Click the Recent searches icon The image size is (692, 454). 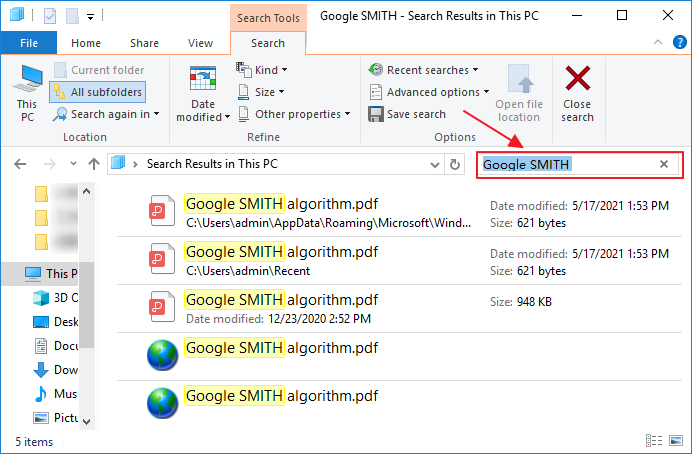[376, 69]
